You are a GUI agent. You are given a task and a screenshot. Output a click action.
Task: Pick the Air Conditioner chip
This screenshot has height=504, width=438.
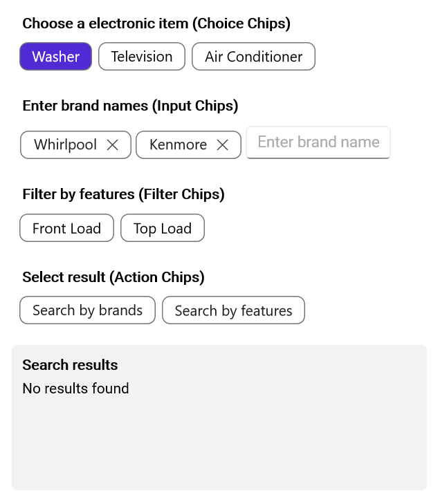pos(253,57)
